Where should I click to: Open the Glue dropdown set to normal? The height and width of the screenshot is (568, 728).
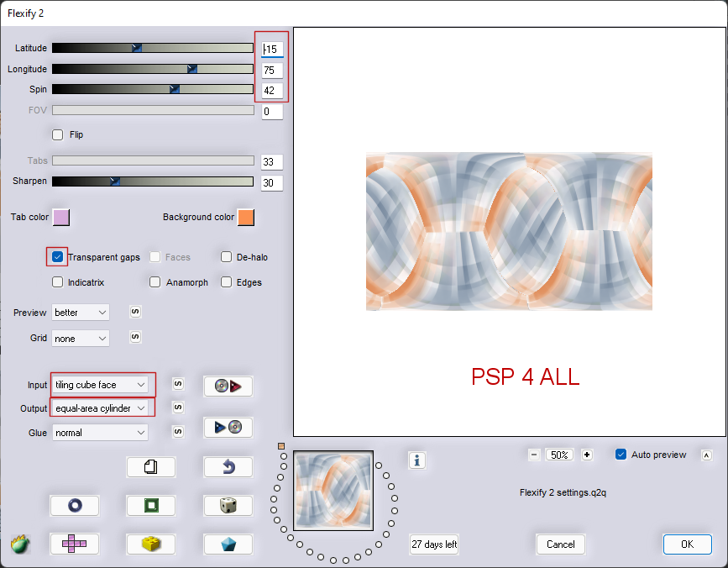point(100,433)
